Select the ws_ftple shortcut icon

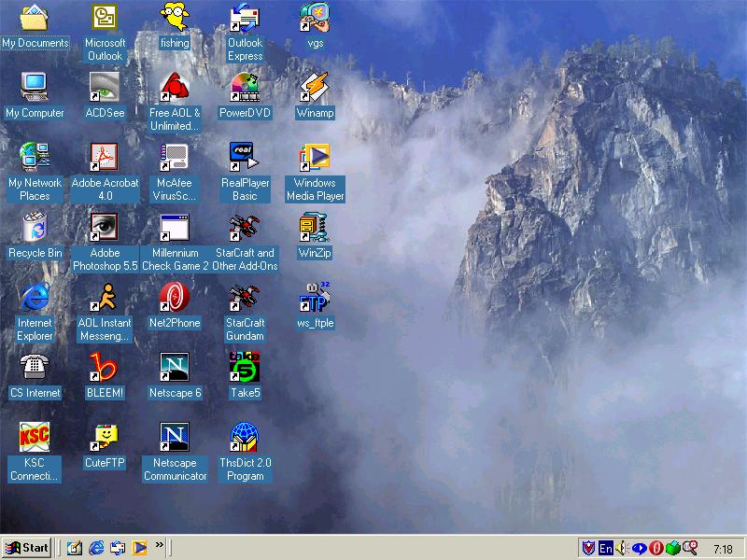(315, 297)
